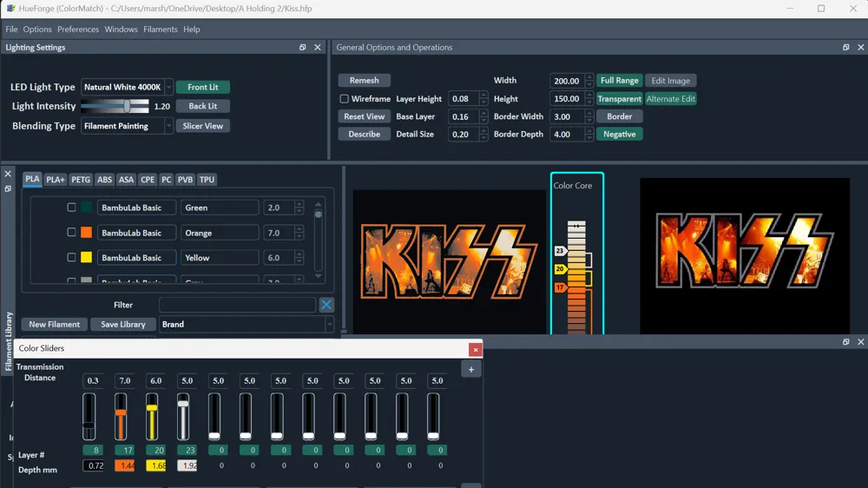The width and height of the screenshot is (868, 488).
Task: Step the Orange filament 7.0 spinner
Action: tap(299, 233)
